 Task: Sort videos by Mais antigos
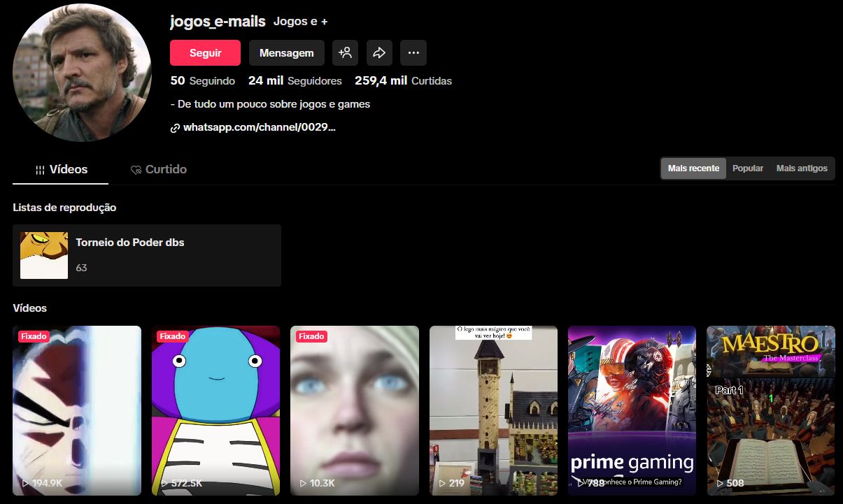pyautogui.click(x=802, y=168)
